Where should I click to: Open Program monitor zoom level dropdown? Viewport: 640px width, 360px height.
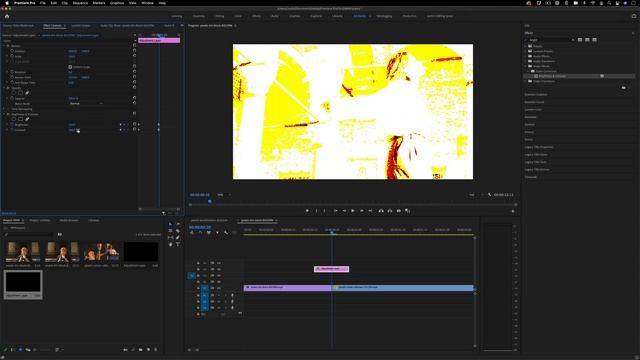(x=223, y=195)
